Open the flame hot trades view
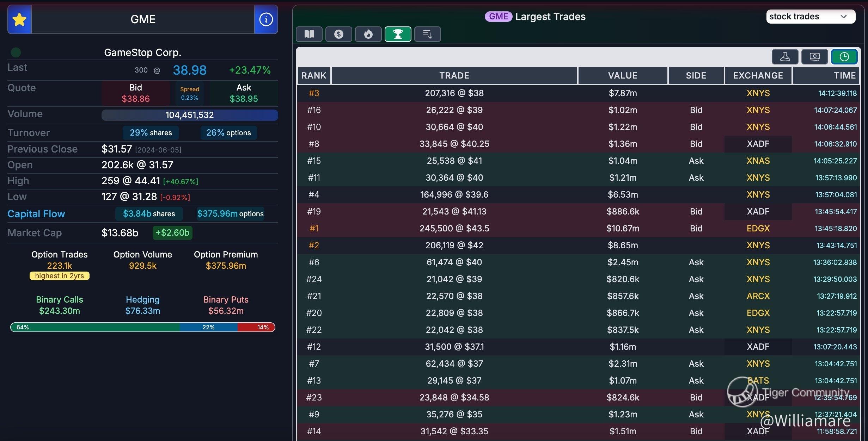This screenshot has width=868, height=441. pos(368,34)
